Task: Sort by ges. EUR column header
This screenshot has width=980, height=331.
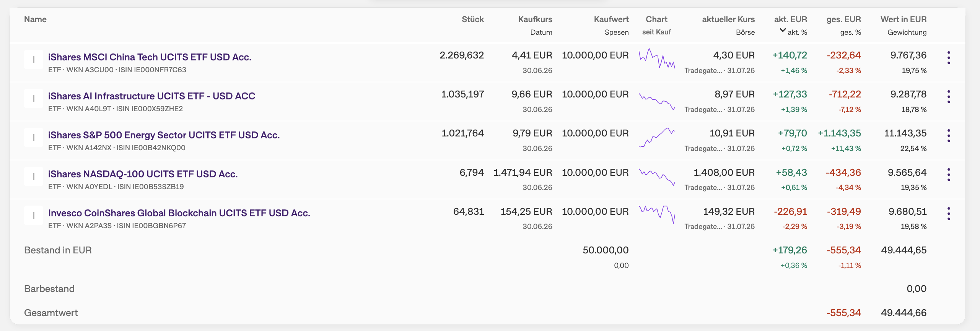Action: [843, 19]
